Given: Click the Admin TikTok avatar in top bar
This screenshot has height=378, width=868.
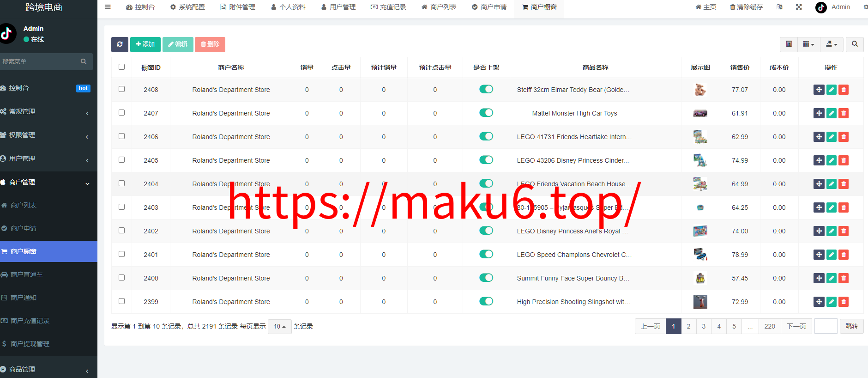Looking at the screenshot, I should click(x=821, y=7).
